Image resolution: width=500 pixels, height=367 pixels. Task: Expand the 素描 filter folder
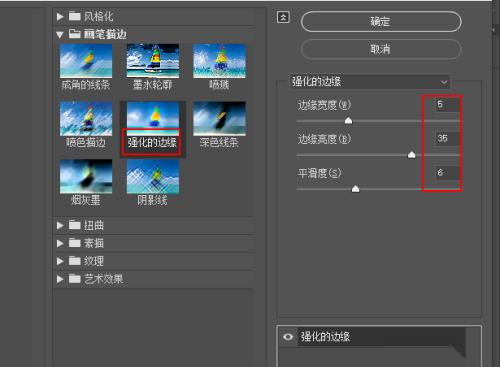[60, 243]
